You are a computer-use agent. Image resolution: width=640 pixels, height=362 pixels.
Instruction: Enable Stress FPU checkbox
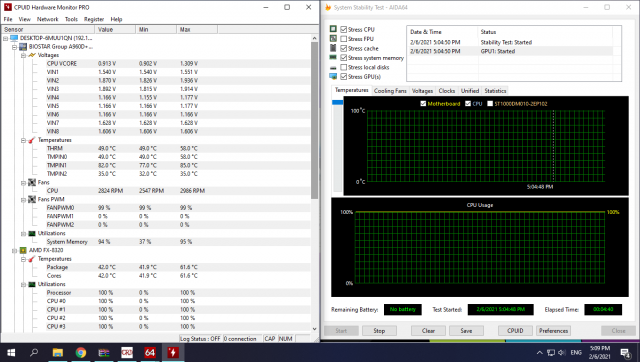click(344, 39)
